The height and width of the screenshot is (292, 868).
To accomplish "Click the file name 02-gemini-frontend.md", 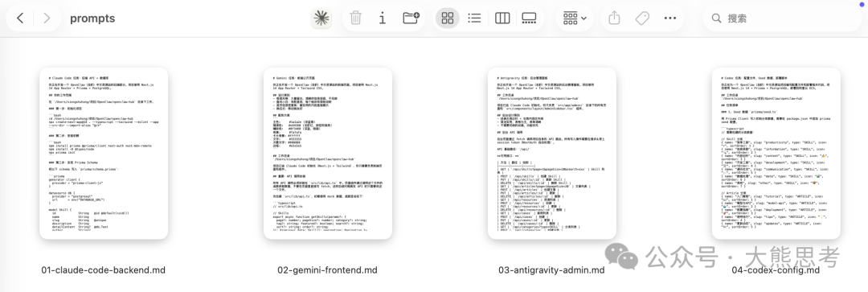I will click(328, 270).
